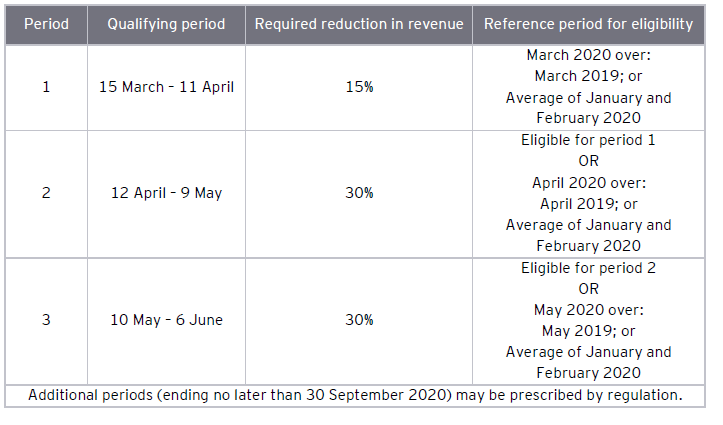Screen dimensions: 723x425
Task: Click the Required reduction in revenue header
Action: [359, 24]
